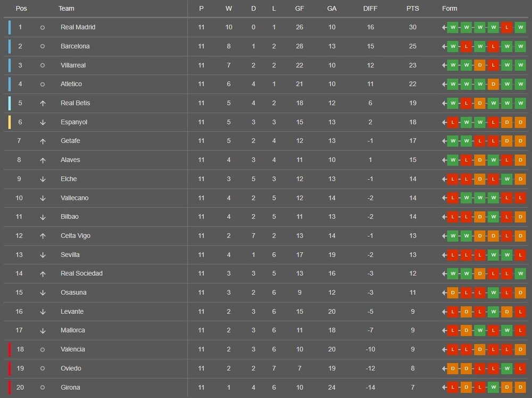This screenshot has height=398, width=532.
Task: Click the form arrow beside Sevilla's results
Action: [x=444, y=255]
